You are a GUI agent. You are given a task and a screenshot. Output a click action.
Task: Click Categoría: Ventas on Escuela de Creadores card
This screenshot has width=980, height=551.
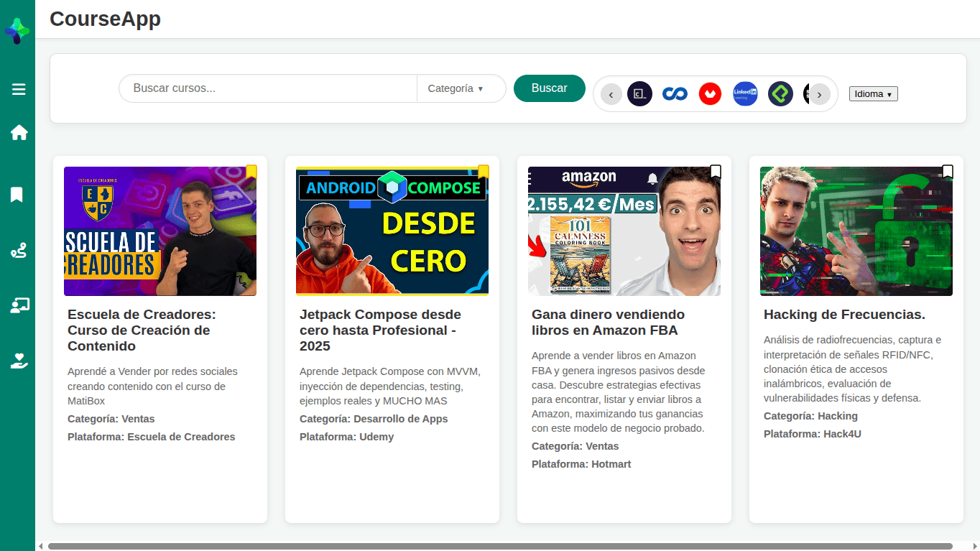(111, 419)
